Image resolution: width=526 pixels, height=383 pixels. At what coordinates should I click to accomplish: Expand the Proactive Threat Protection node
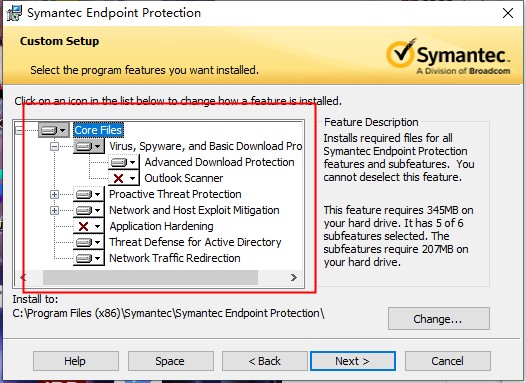(x=54, y=194)
